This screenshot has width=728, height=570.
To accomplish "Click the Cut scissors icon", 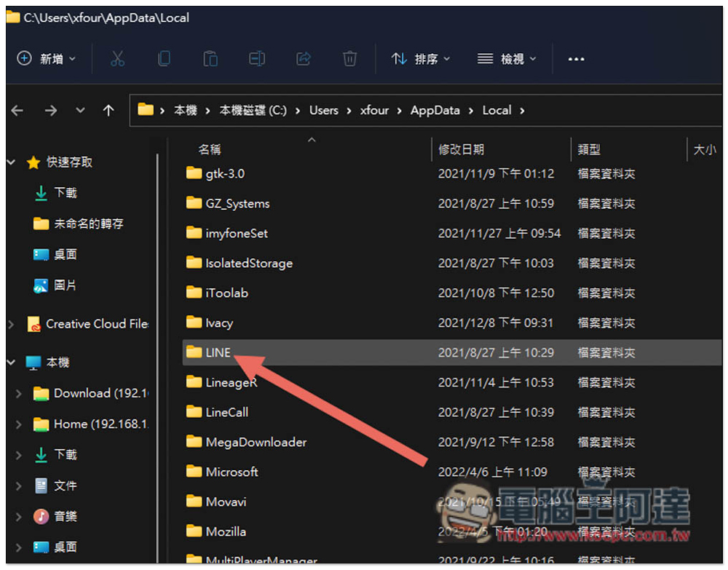I will (x=117, y=59).
